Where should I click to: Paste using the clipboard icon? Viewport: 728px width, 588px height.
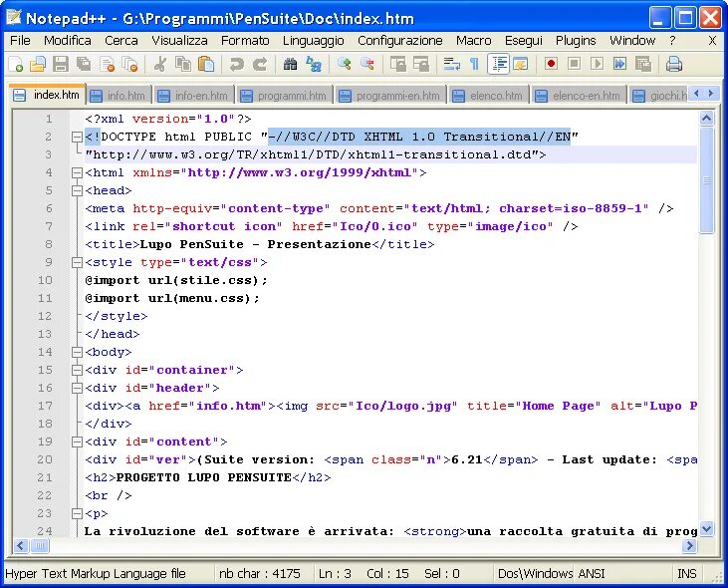pos(206,64)
